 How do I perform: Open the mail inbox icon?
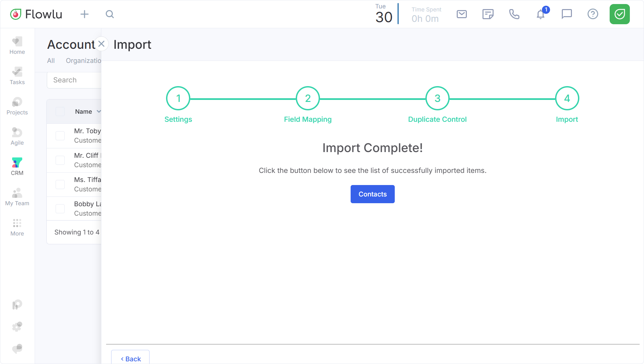tap(461, 14)
